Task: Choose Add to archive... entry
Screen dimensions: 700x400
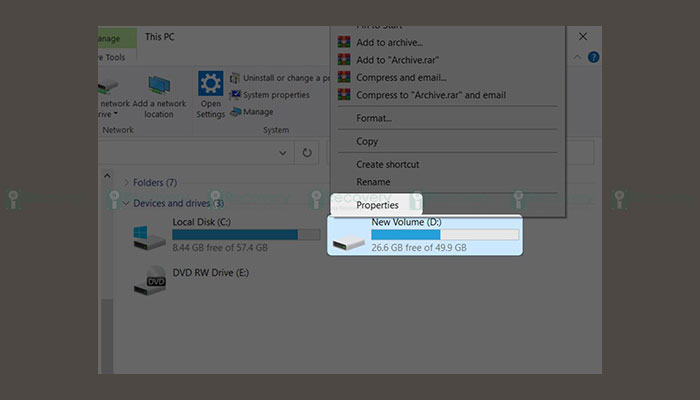Action: point(389,42)
